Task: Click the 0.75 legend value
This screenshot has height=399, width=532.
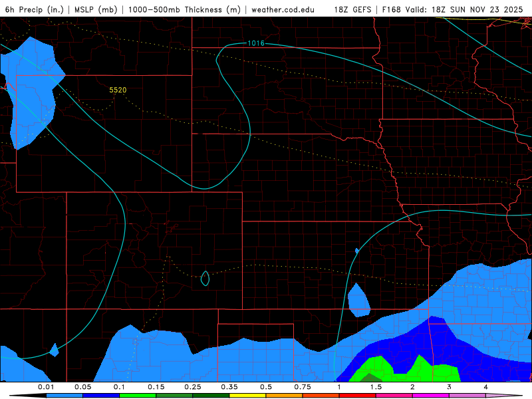Action: coord(303,387)
